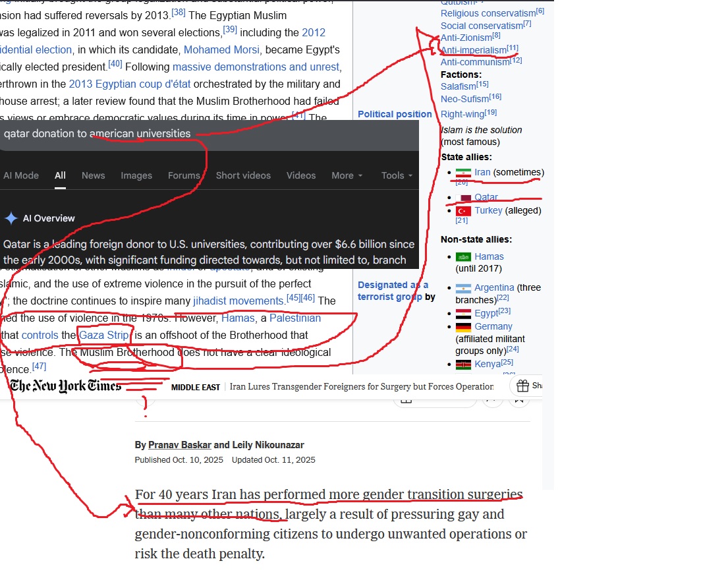Open citation [38] in the Wikipedia text
728x586 pixels.
[x=179, y=13]
